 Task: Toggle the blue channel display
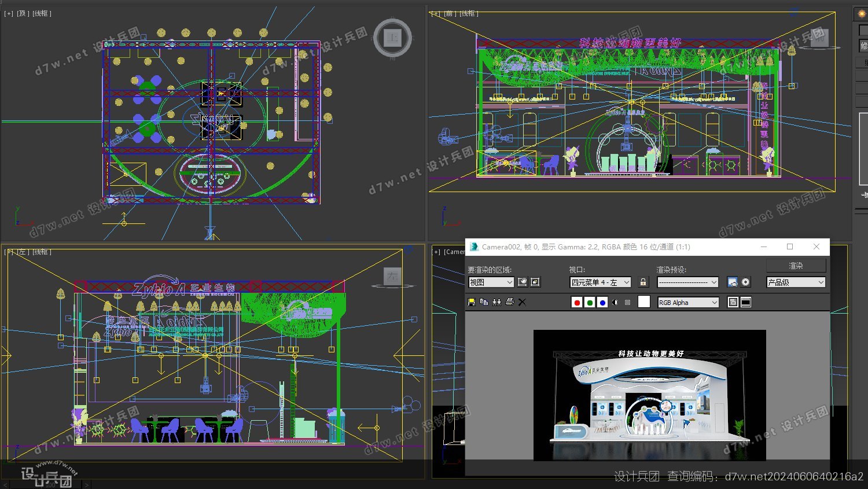point(602,302)
